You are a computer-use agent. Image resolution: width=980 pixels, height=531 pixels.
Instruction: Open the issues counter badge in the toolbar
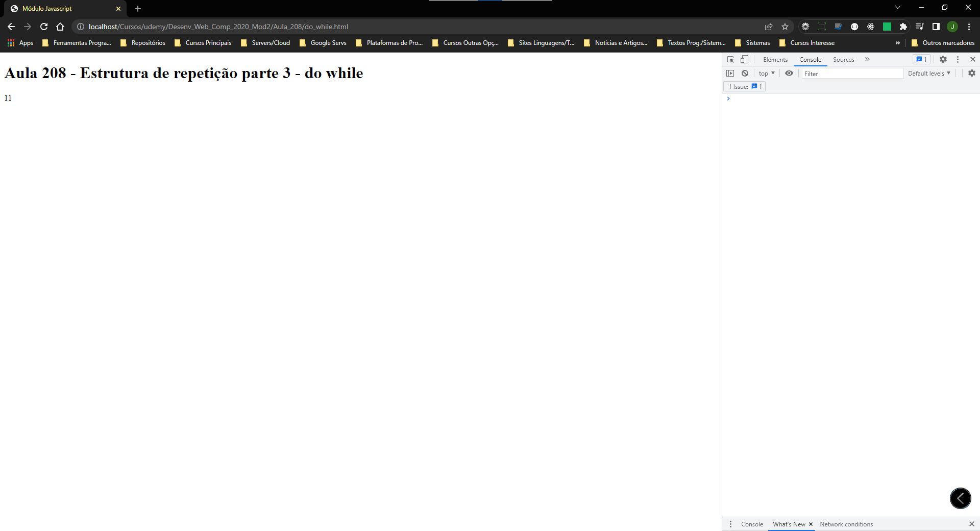point(921,59)
